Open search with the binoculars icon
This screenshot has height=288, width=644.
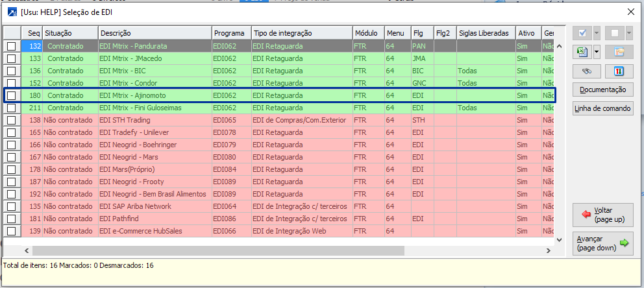[587, 71]
